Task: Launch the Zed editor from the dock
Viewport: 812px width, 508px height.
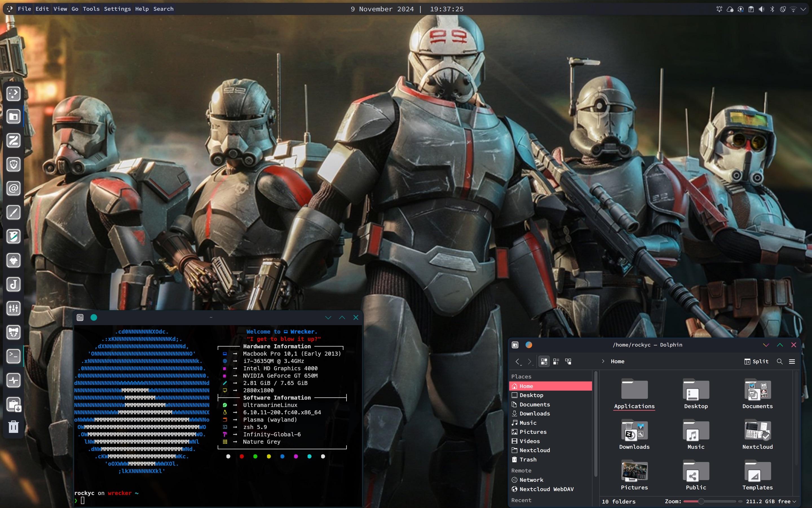Action: [14, 141]
